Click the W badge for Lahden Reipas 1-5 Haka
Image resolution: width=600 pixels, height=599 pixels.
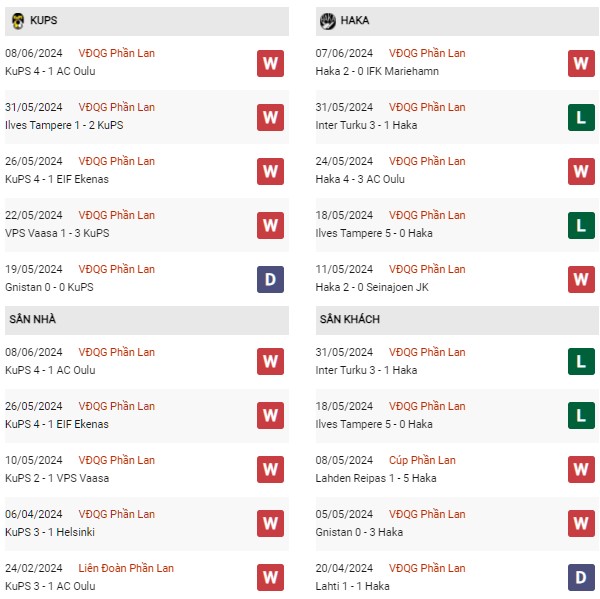(581, 469)
